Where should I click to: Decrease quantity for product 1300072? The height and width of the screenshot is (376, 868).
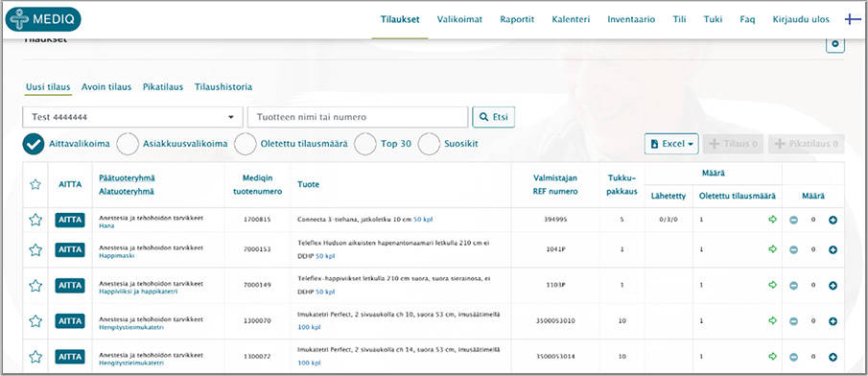click(793, 357)
